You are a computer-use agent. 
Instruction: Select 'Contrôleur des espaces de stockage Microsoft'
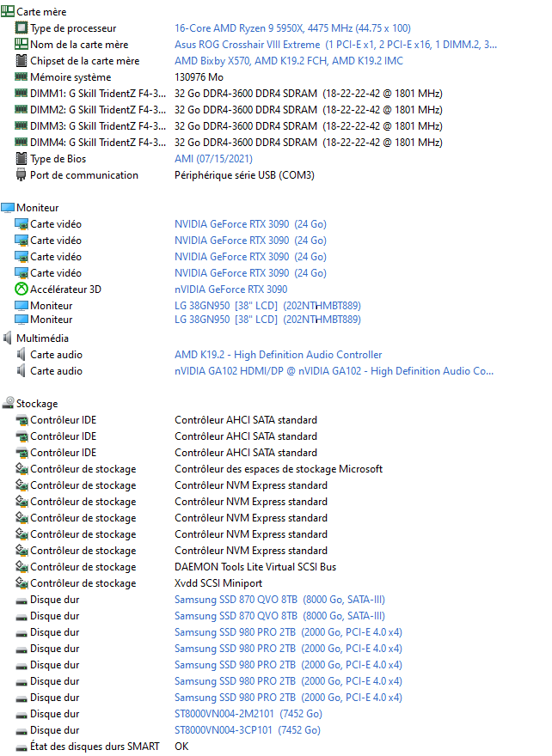[x=279, y=469]
